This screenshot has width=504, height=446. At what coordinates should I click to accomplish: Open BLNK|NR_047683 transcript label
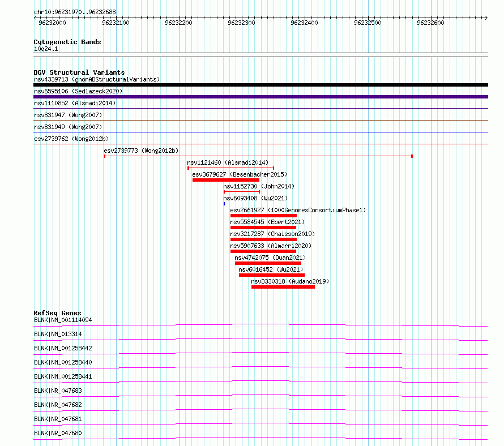[58, 391]
